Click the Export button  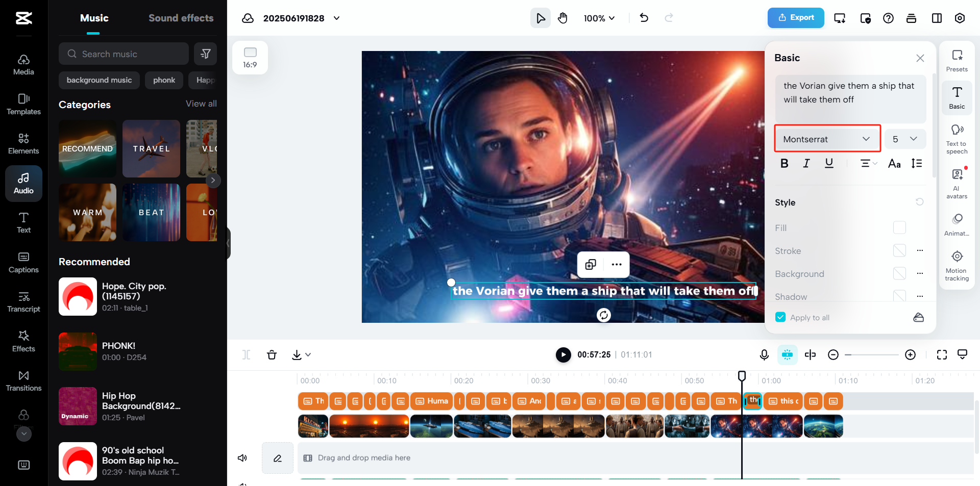(x=796, y=18)
